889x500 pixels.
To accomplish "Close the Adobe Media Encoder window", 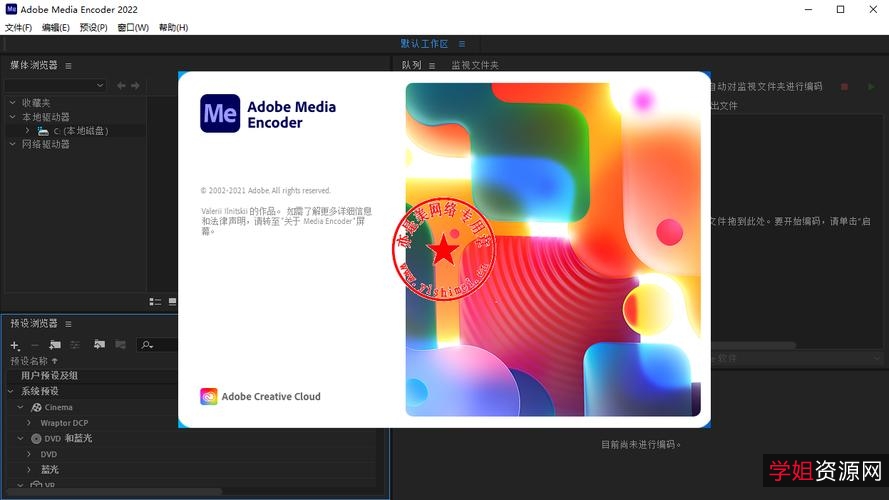I will [873, 10].
